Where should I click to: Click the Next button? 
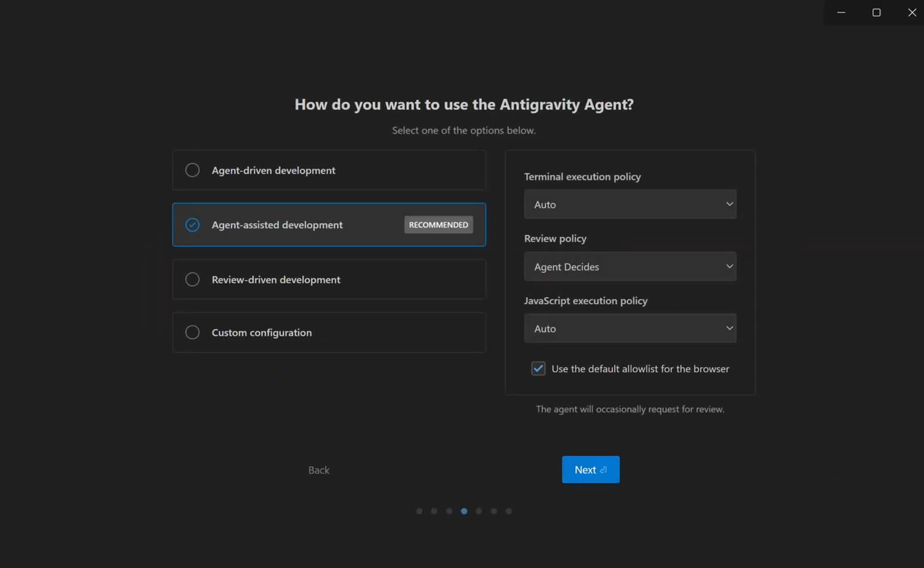click(590, 470)
